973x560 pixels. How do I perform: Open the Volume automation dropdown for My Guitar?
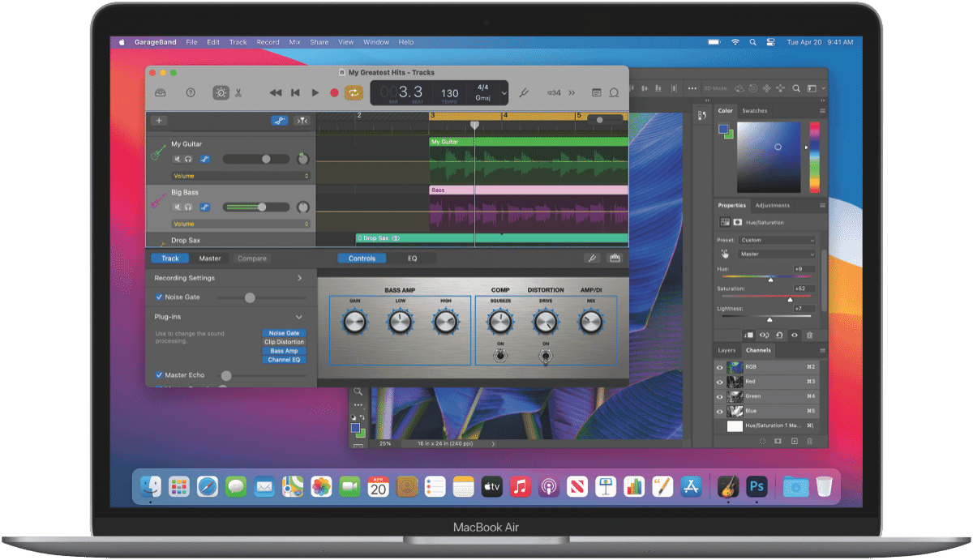click(241, 176)
